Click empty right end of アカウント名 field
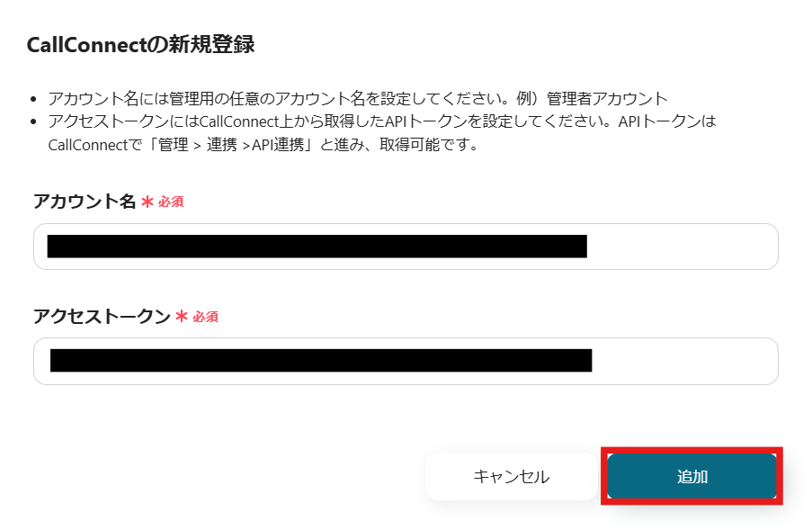Image resolution: width=812 pixels, height=530 pixels. (683, 247)
